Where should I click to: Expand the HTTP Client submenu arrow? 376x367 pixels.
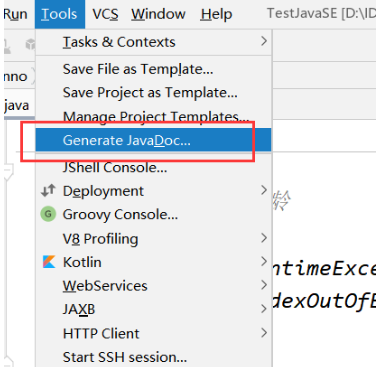click(264, 333)
